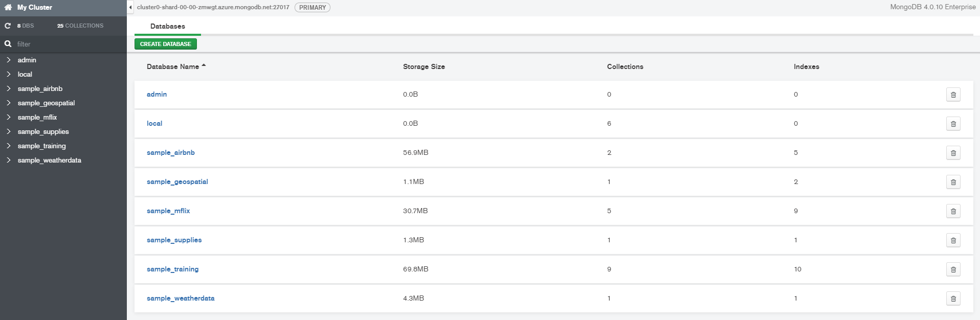This screenshot has height=320, width=980.
Task: Expand the sample_supplies sidebar chevron
Action: tap(9, 131)
